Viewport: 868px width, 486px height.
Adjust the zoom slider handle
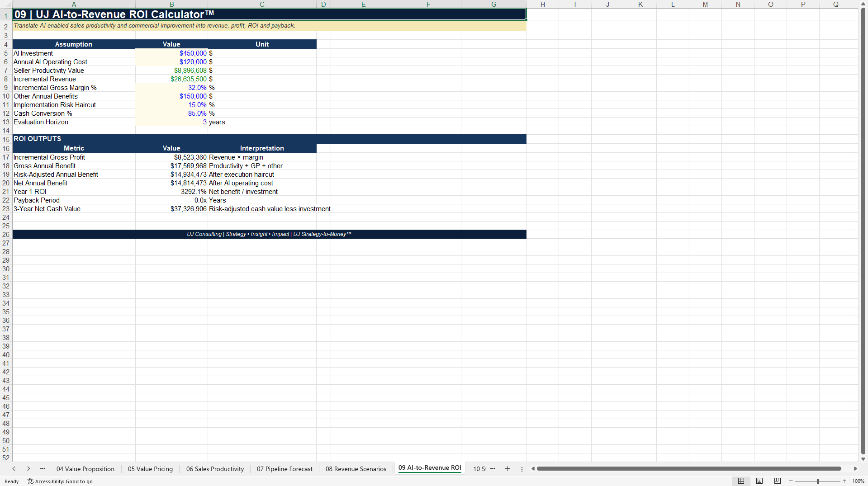coord(818,481)
